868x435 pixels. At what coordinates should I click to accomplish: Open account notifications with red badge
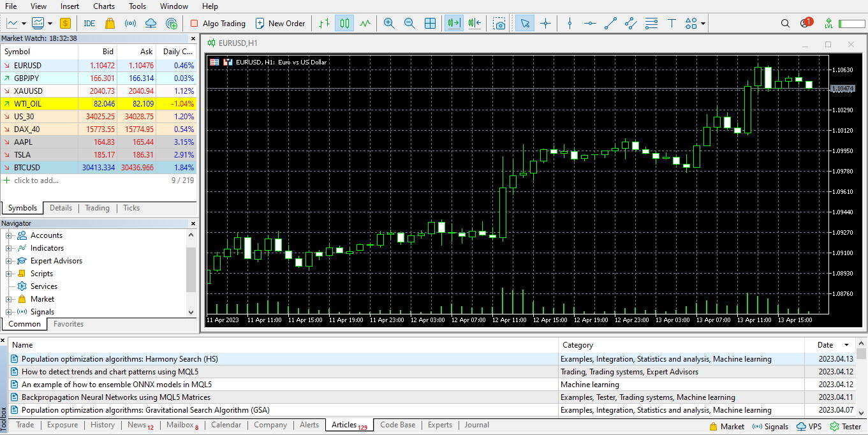[x=806, y=22]
